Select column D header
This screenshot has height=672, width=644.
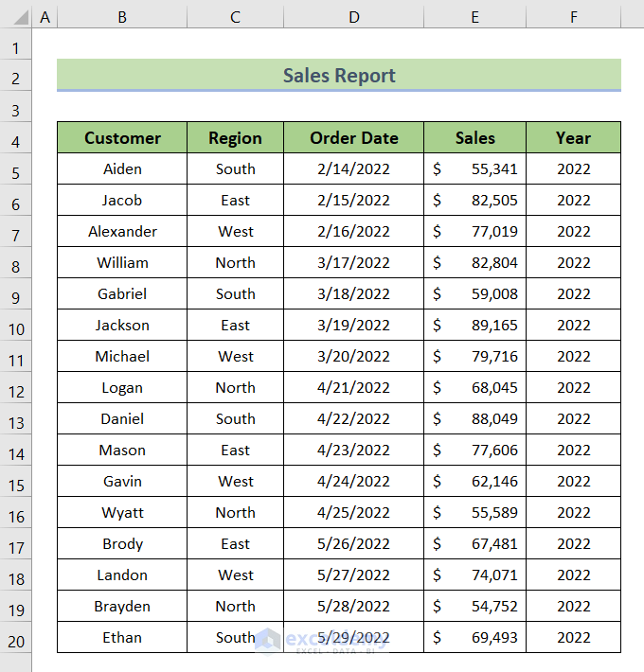click(353, 16)
